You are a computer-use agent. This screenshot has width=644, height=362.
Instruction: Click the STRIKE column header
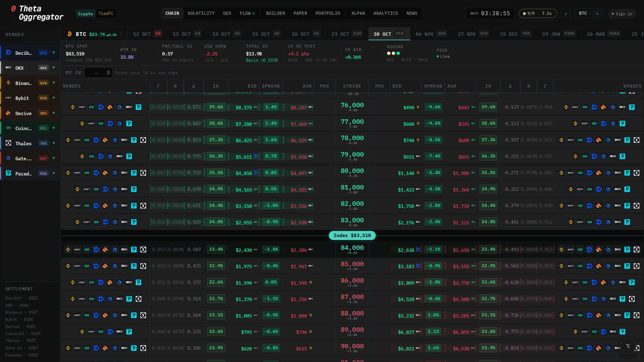tap(352, 86)
